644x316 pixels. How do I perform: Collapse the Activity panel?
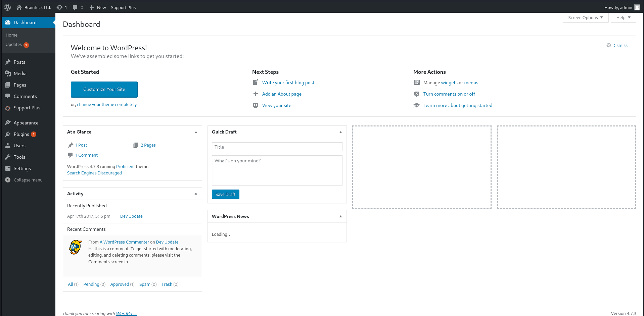click(x=196, y=194)
